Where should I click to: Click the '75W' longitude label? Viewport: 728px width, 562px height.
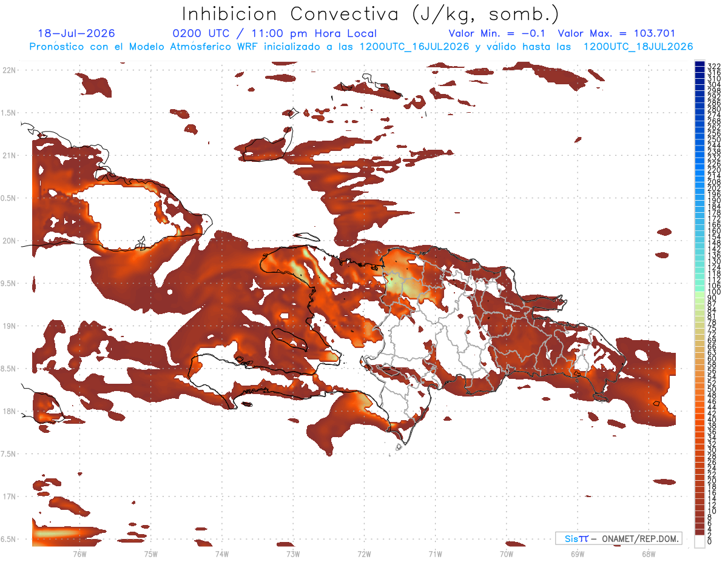coord(150,554)
